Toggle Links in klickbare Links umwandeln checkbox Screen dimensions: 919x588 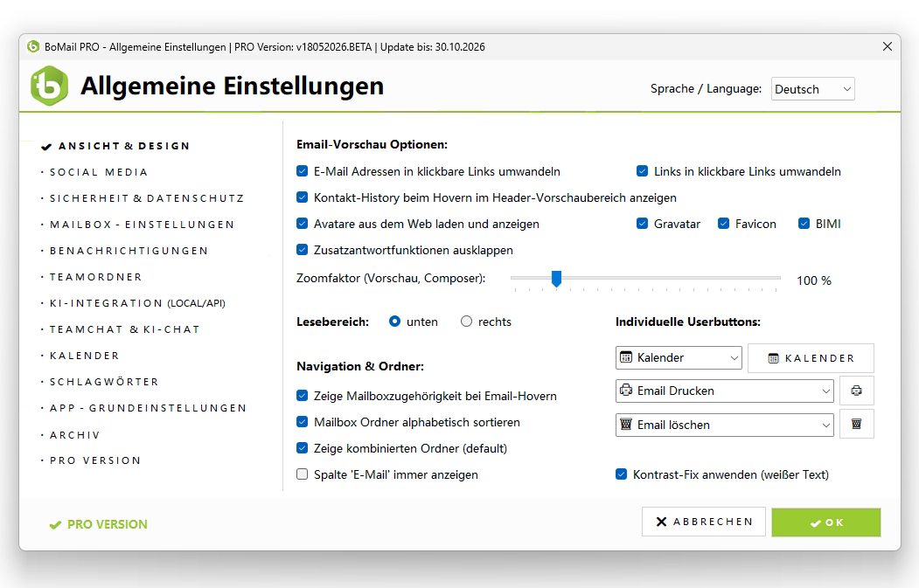[643, 171]
